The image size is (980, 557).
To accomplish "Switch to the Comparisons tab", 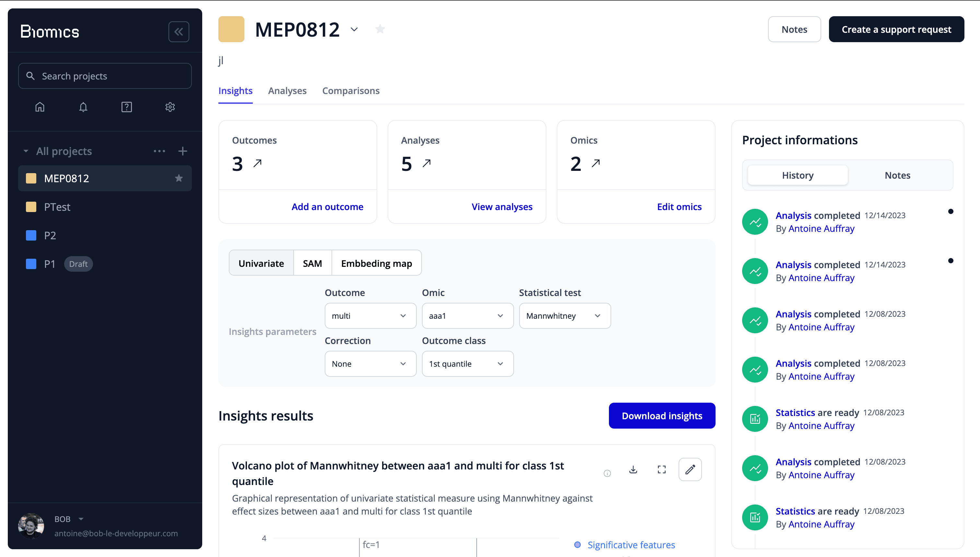I will [351, 91].
